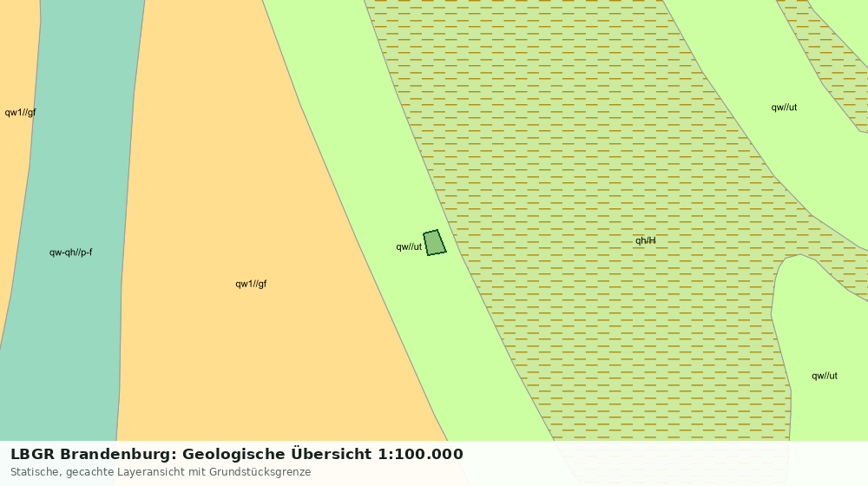Click the qw//ut label in the upper right

coord(784,108)
